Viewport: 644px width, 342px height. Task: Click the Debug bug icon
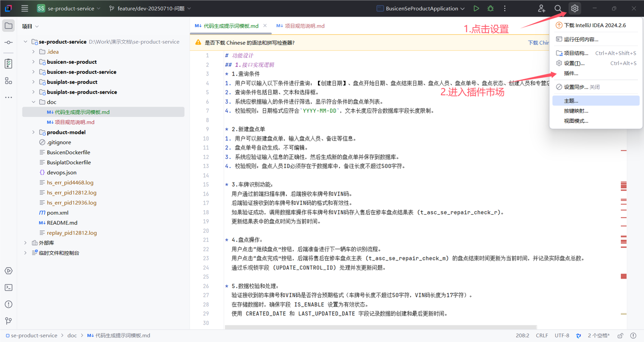[x=491, y=9]
